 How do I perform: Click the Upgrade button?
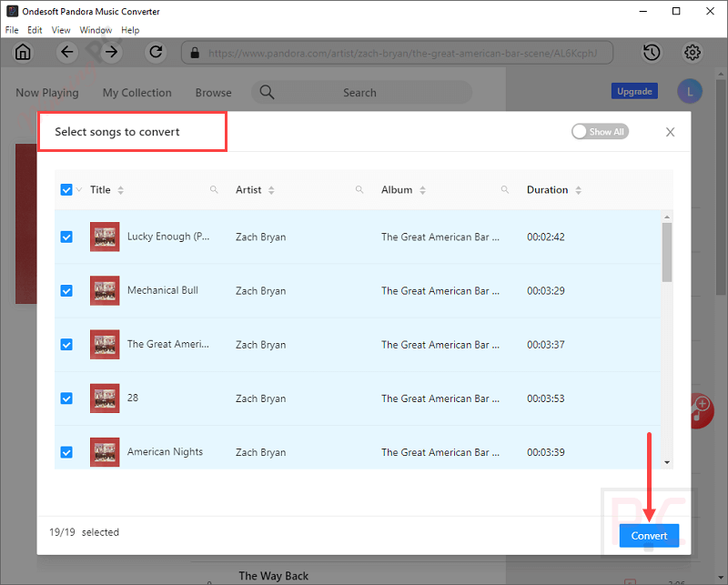click(x=634, y=92)
